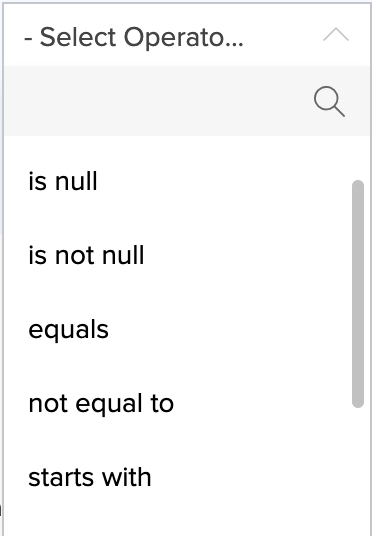The image size is (372, 536).
Task: Collapse dropdown using the up chevron
Action: (336, 35)
